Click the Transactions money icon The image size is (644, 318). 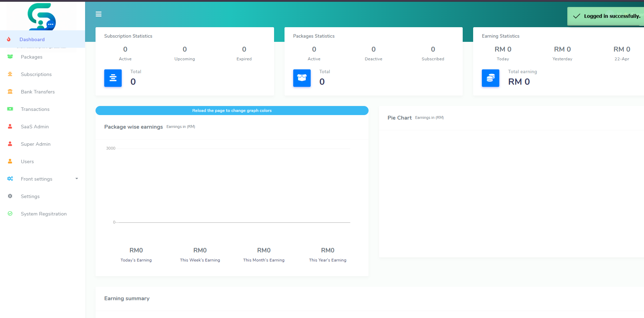click(10, 109)
